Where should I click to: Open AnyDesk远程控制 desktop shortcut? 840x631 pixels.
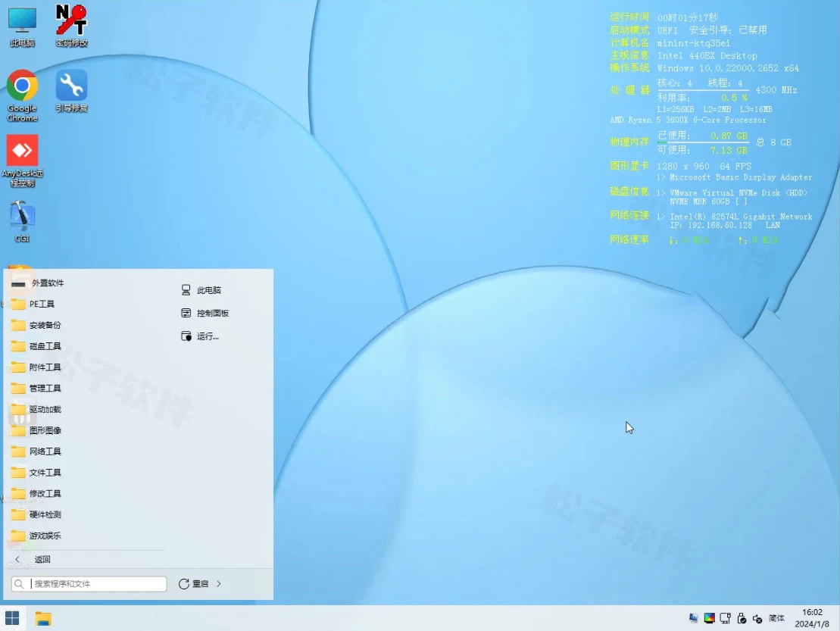pos(22,161)
